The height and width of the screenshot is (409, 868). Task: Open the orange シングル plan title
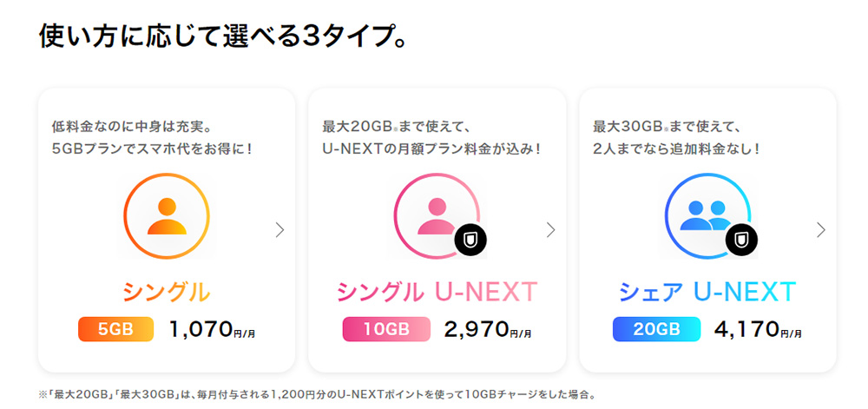[x=167, y=293]
